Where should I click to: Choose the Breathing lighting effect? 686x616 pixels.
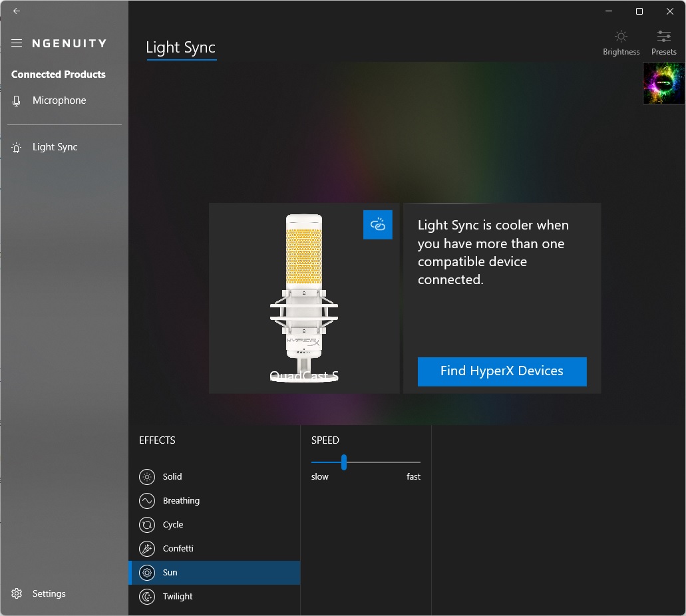click(x=214, y=501)
